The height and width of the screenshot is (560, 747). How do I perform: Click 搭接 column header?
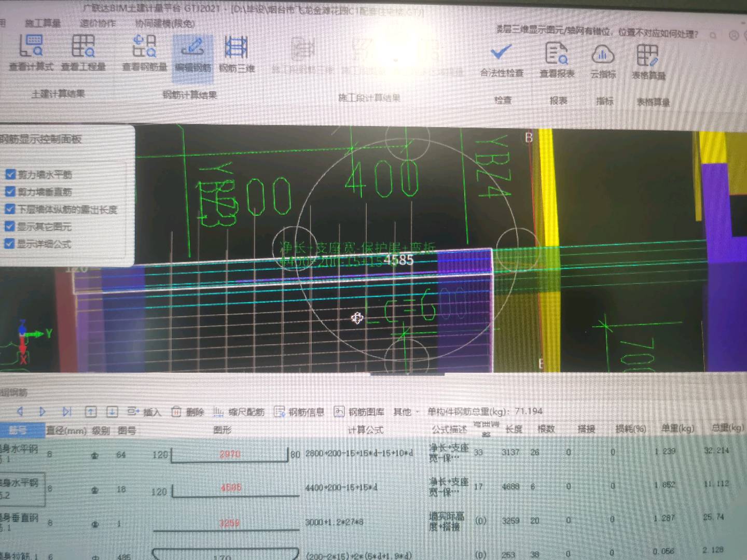click(586, 428)
